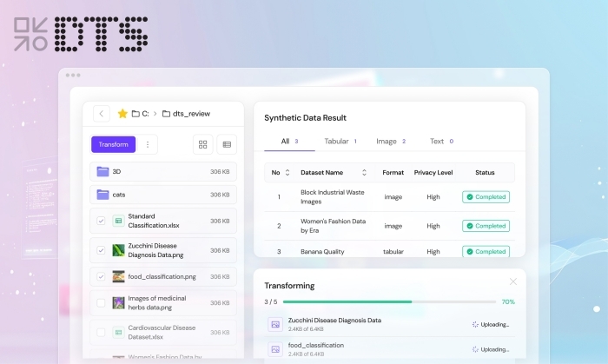The width and height of the screenshot is (608, 364).
Task: Click the Transform button
Action: [x=113, y=145]
